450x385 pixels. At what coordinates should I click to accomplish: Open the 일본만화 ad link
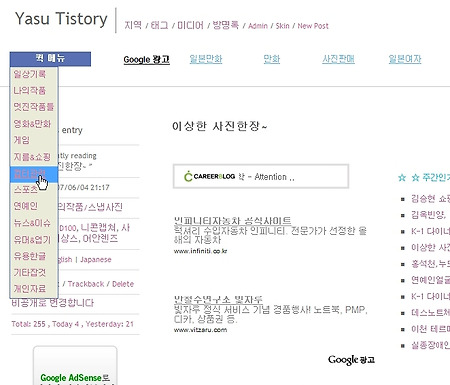[206, 59]
